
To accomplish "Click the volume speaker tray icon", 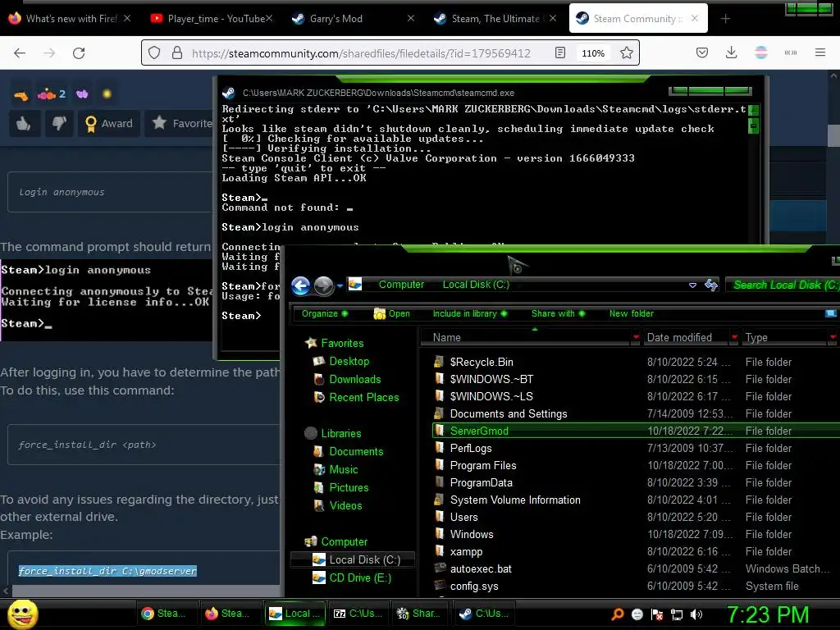I will tap(697, 614).
